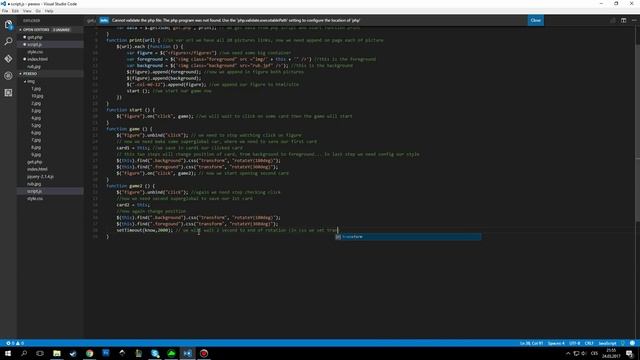Screen dimensions: 640x360
Task: Open index.html in the project file tree
Action: [37, 169]
